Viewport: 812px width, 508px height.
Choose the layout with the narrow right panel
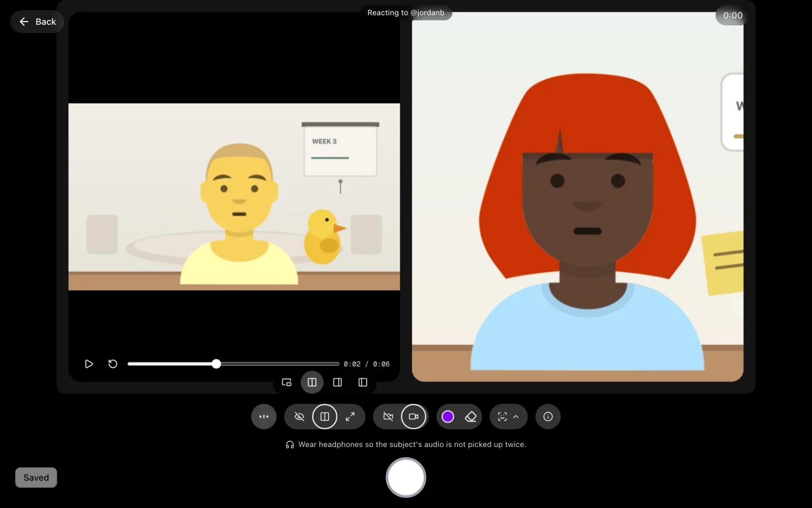[337, 383]
